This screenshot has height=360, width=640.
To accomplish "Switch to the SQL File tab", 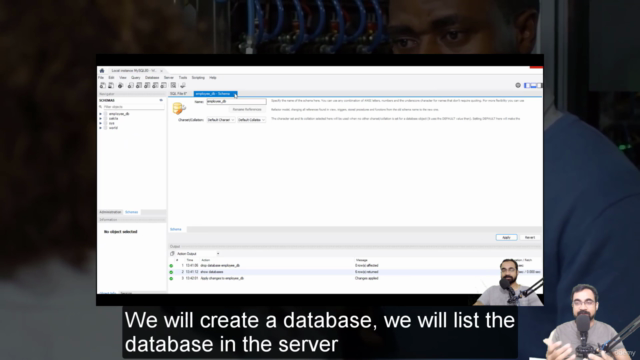I will 179,94.
